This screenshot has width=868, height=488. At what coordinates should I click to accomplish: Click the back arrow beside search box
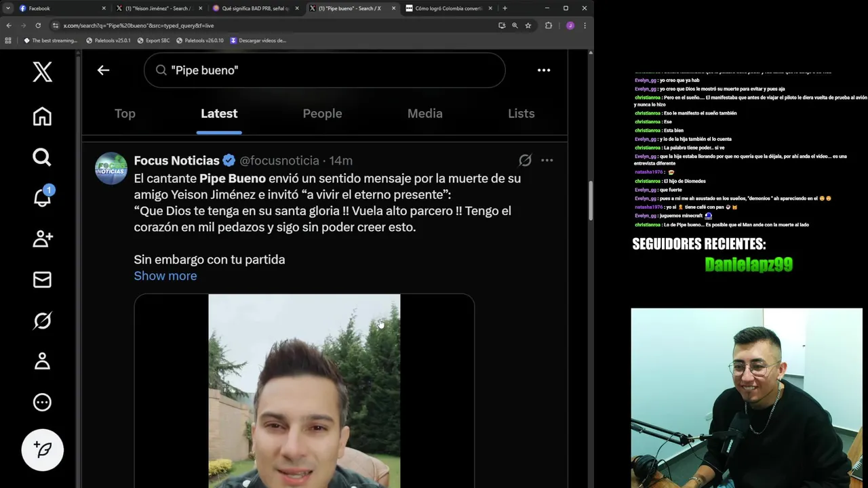(103, 70)
